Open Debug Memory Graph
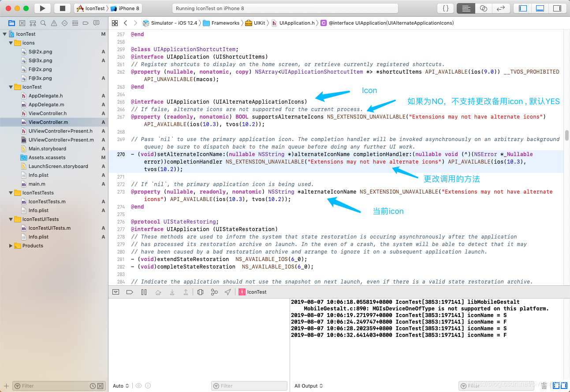 coord(214,292)
